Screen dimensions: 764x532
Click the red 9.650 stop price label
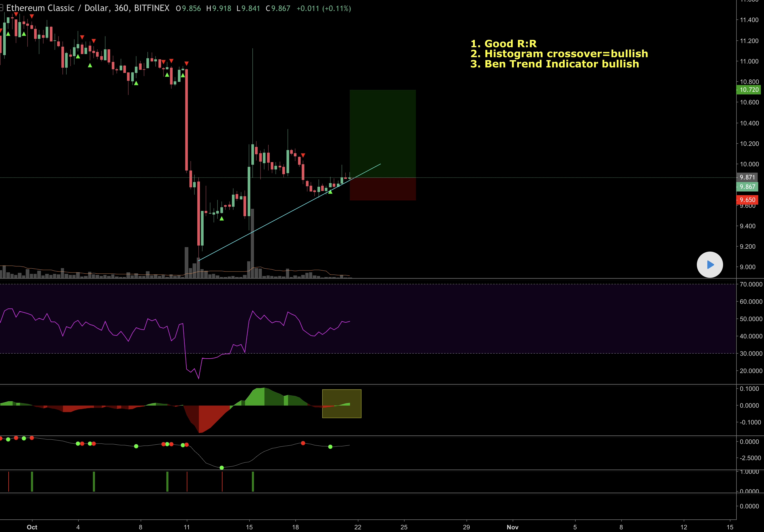click(747, 200)
